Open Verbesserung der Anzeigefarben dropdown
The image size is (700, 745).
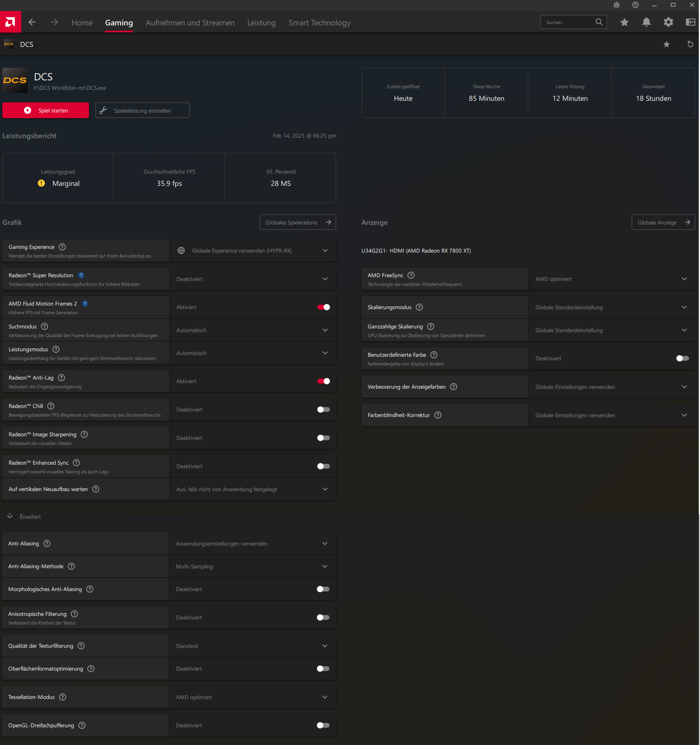click(612, 387)
